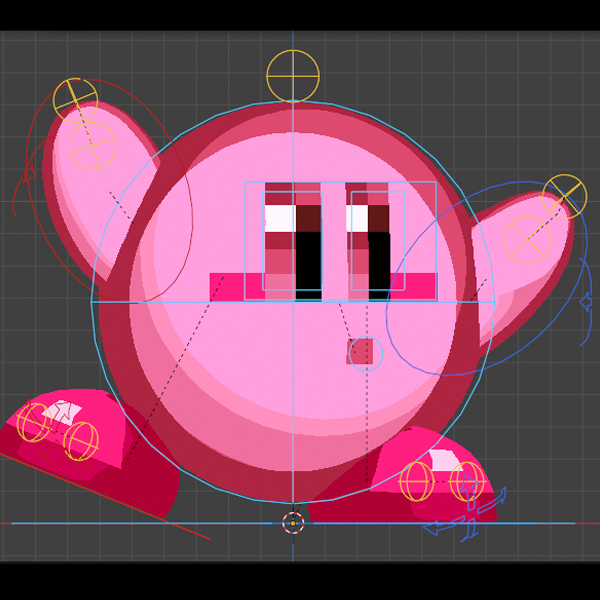Select the red star-shaped control beside the left arm

[x=28, y=173]
